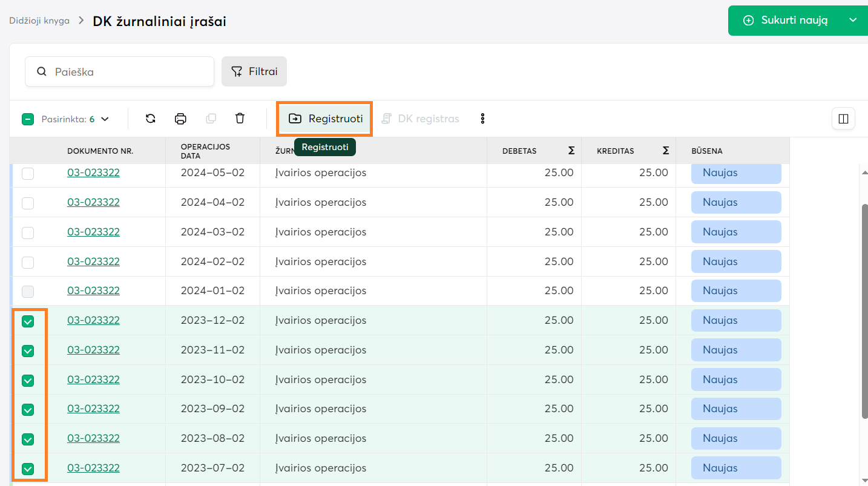Uncheck the 2023-07-02 row checkbox
Screen dimensions: 868x486
(x=28, y=469)
